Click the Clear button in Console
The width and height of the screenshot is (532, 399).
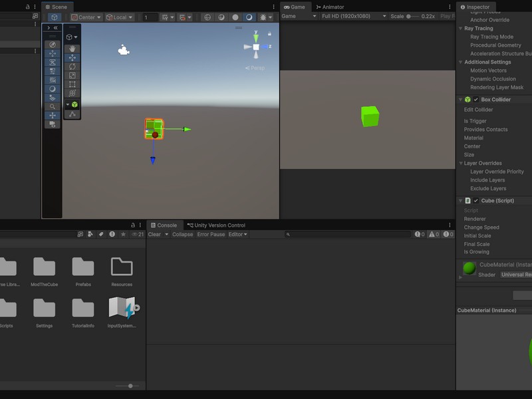[x=154, y=235]
